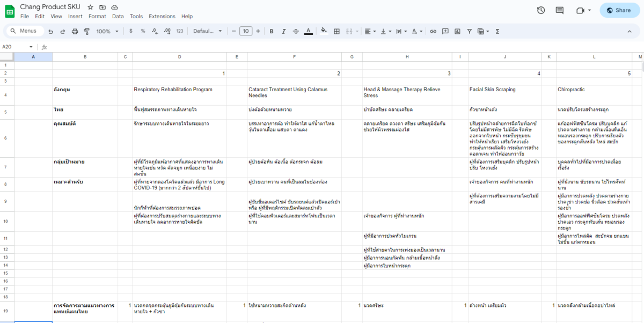Insert a chart from the toolbar

(457, 31)
